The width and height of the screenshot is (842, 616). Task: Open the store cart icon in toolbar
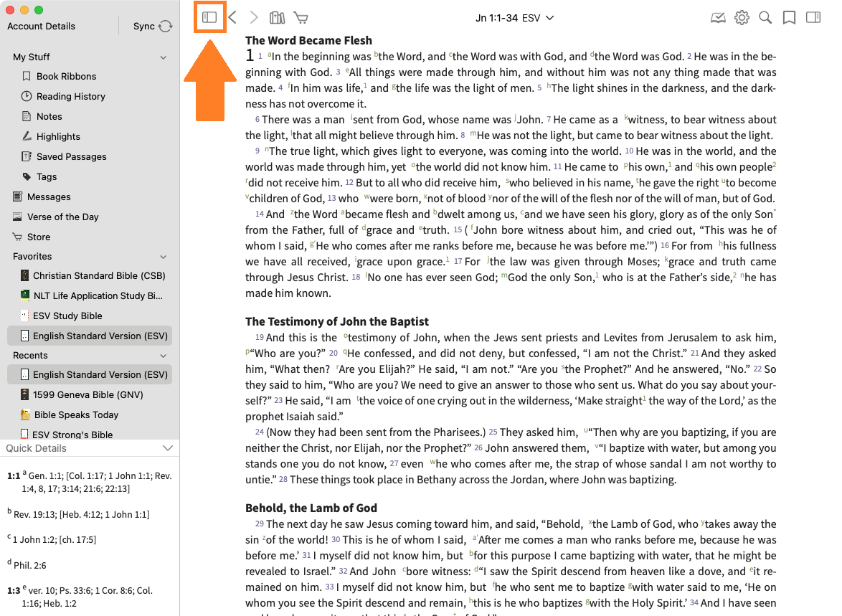(301, 17)
